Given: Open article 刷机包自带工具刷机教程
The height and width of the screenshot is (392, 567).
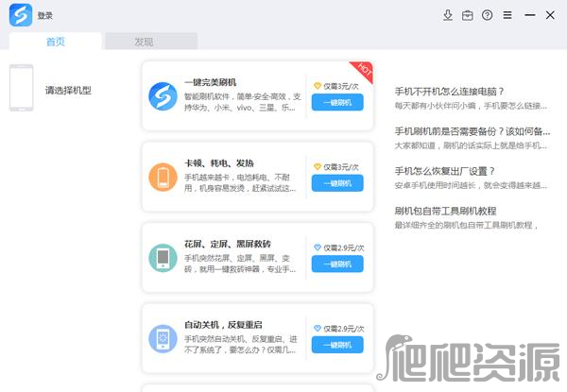Looking at the screenshot, I should (445, 211).
